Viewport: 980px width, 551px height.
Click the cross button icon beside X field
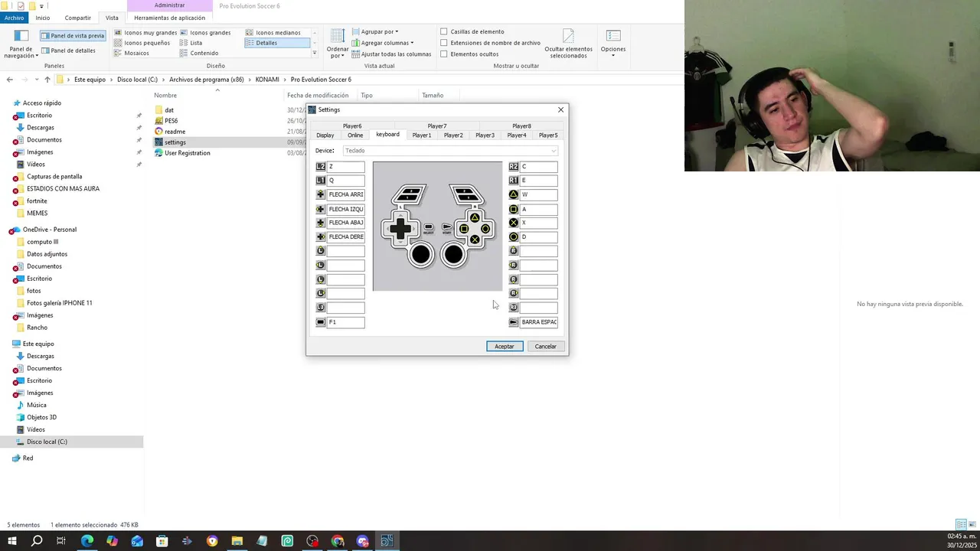coord(514,223)
